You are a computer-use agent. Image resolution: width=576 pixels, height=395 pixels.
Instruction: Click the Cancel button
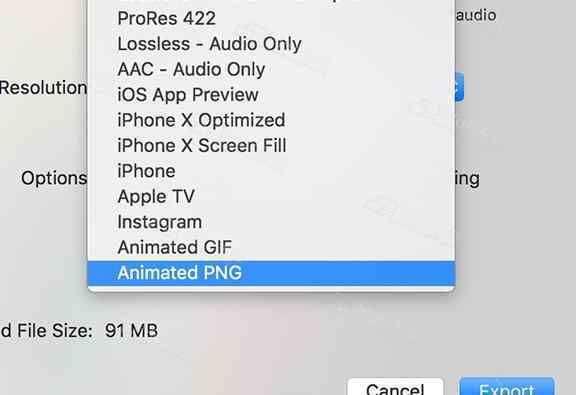click(x=395, y=387)
